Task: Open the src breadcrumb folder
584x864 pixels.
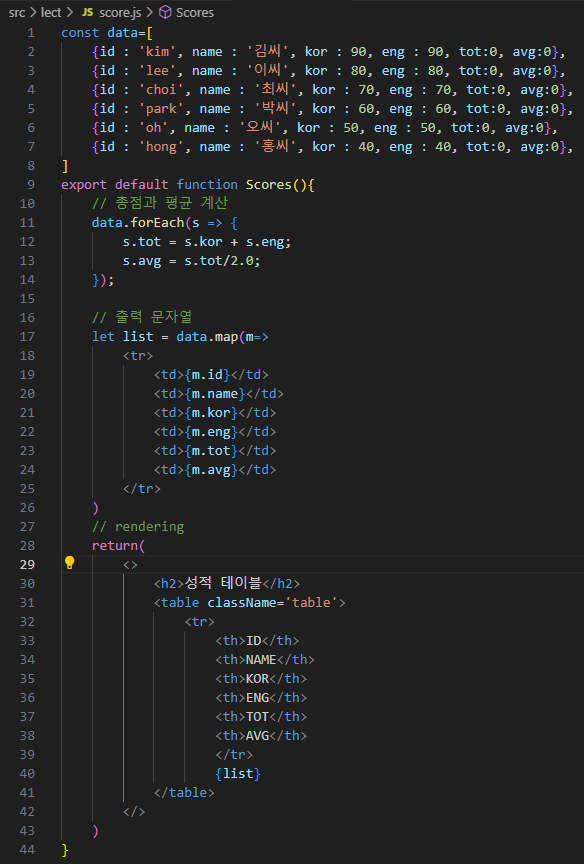Action: click(17, 12)
